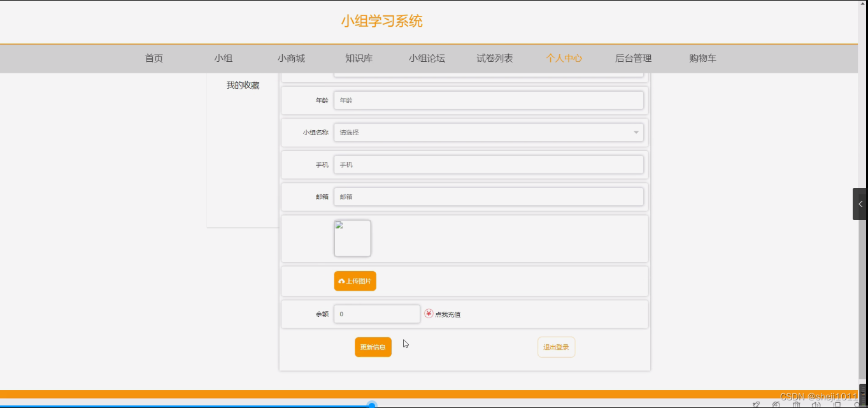Open the 小组名称 selection dropdown
This screenshot has width=868, height=408.
pyautogui.click(x=488, y=132)
